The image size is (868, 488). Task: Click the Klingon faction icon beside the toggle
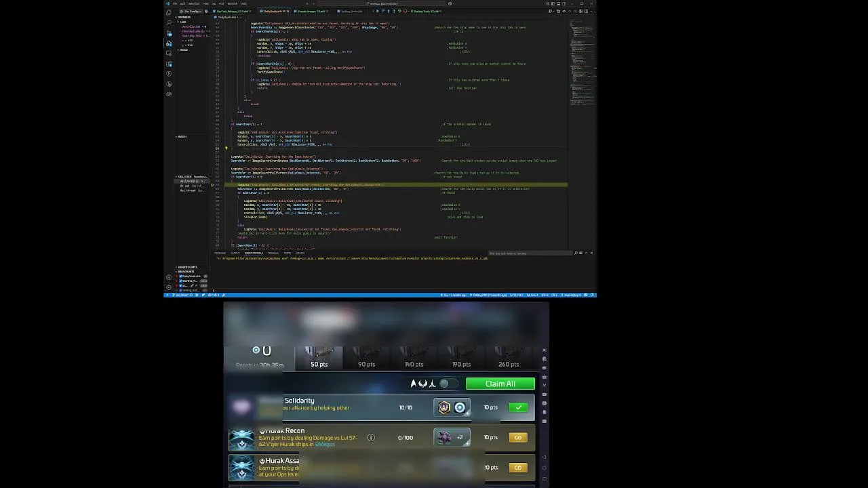click(432, 384)
